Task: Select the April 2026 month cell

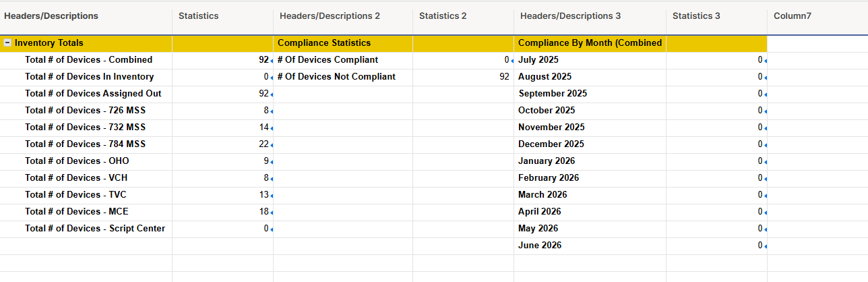Action: [590, 212]
